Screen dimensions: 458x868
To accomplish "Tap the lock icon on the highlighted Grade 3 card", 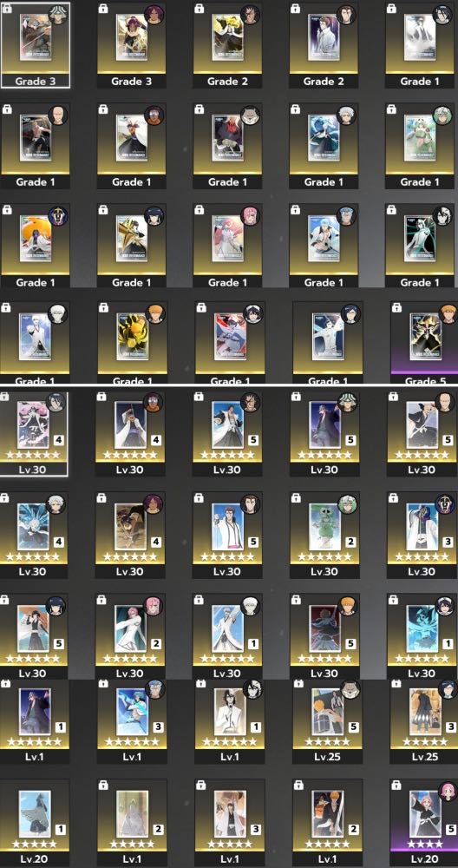I will [7, 10].
